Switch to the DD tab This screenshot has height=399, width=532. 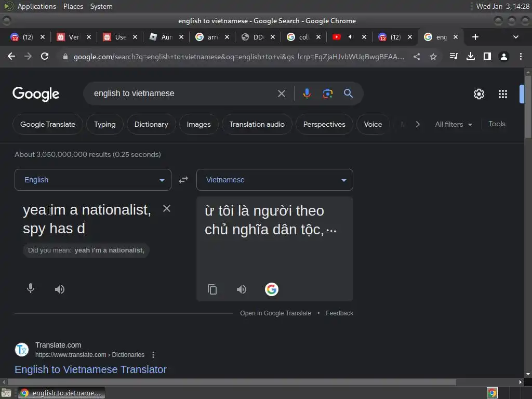pyautogui.click(x=259, y=37)
